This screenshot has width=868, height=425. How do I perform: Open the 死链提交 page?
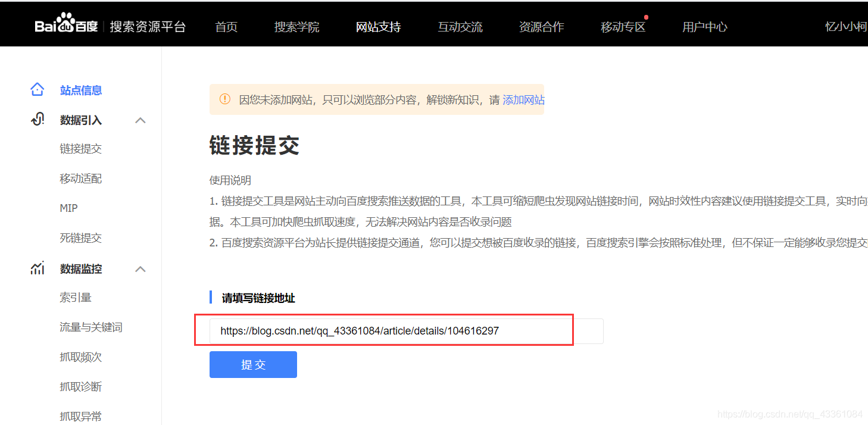click(x=80, y=237)
